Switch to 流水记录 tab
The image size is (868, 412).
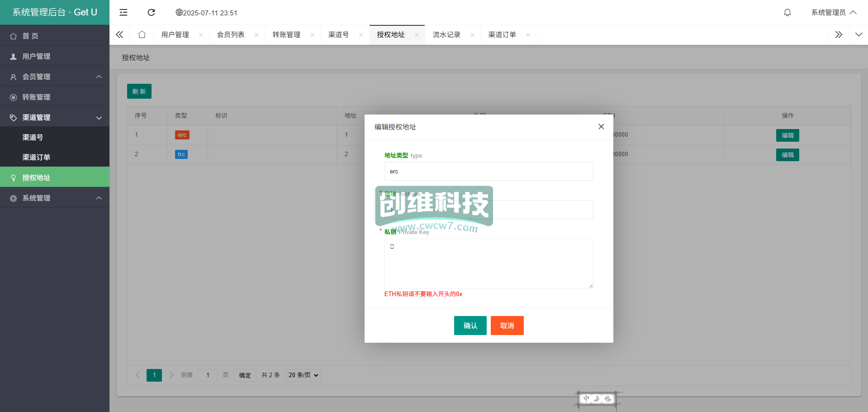pos(446,34)
